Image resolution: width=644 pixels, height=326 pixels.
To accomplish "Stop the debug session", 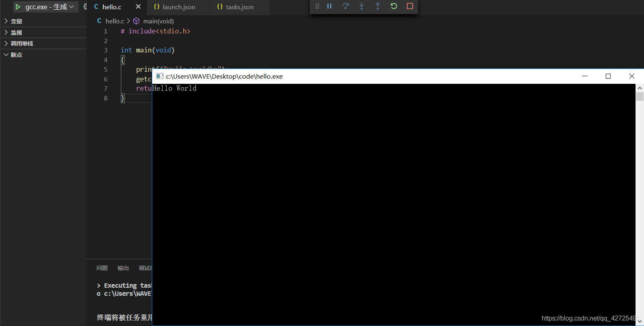I will click(410, 6).
